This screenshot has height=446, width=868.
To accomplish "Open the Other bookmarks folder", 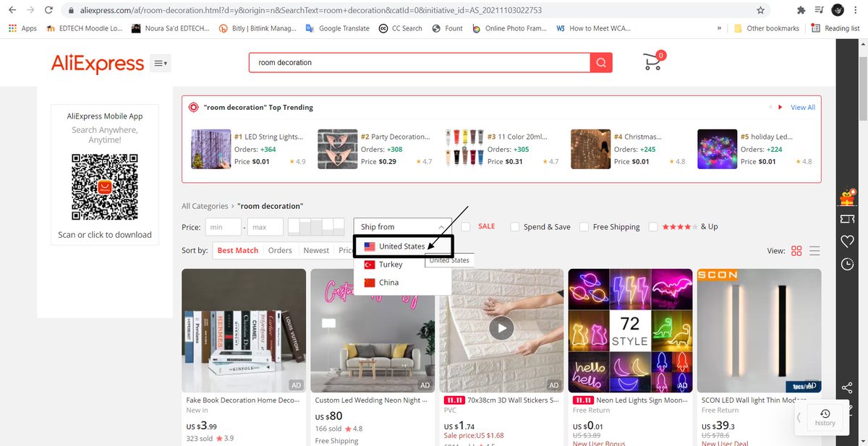I will (767, 28).
